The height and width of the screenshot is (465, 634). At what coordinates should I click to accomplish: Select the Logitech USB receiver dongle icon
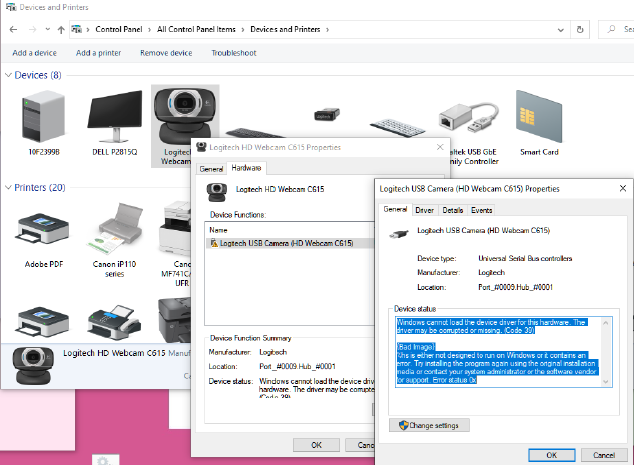click(327, 114)
